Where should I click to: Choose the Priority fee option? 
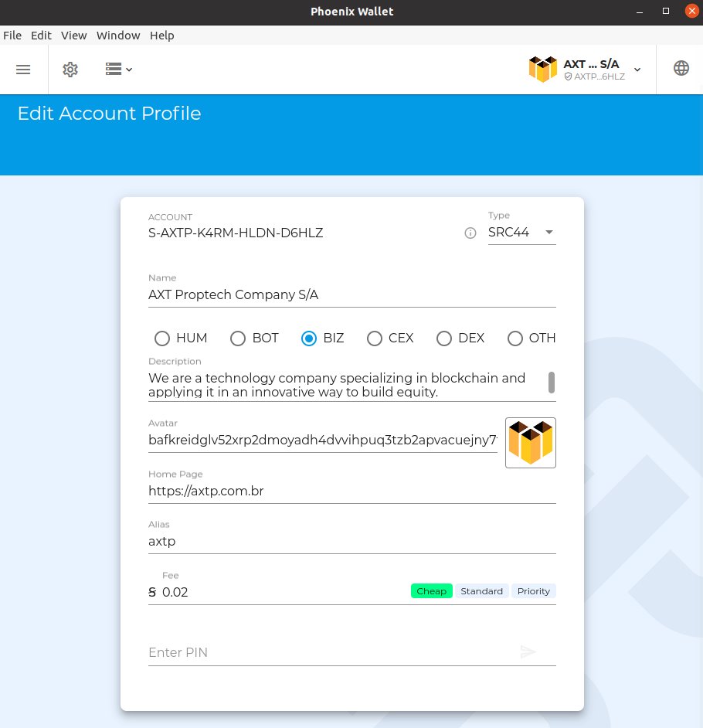(x=534, y=591)
